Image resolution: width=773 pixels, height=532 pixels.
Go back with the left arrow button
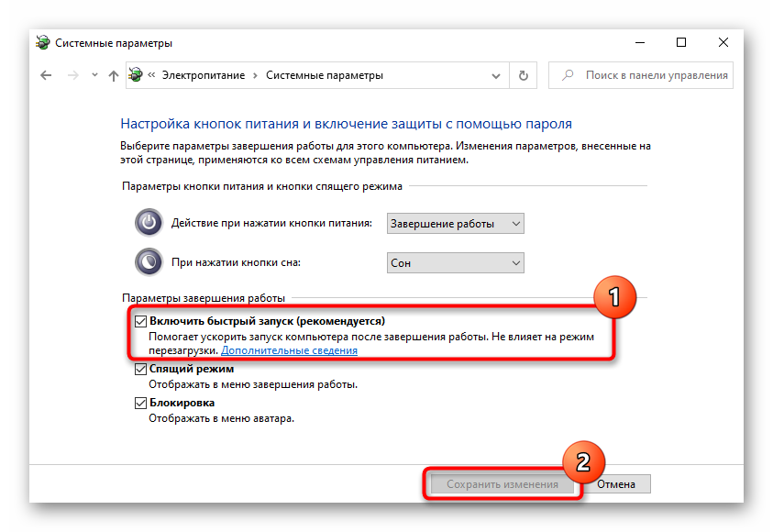[46, 75]
